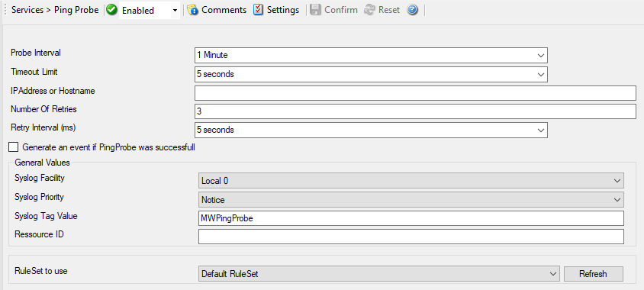Image resolution: width=644 pixels, height=290 pixels.
Task: Click the Reset arrows icon
Action: coord(369,10)
